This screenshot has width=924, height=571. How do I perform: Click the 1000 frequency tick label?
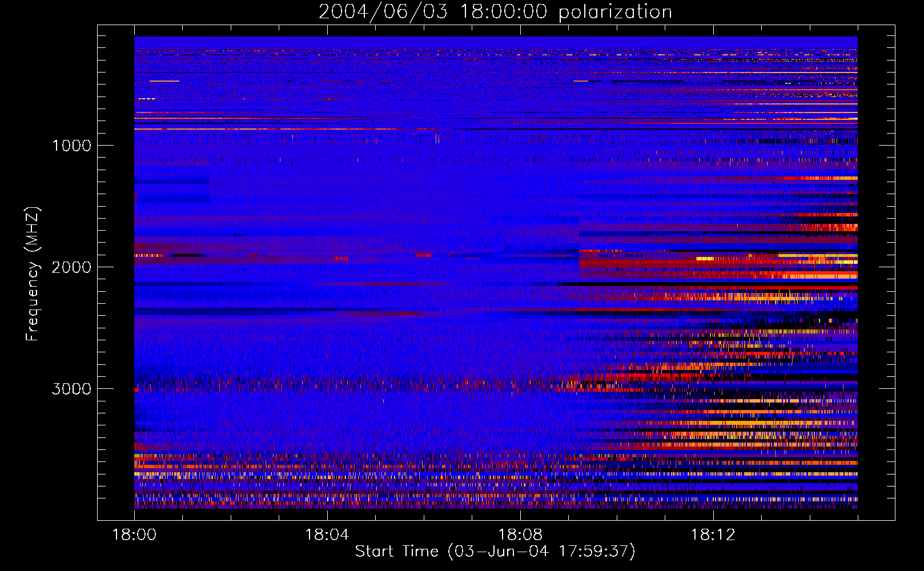(x=71, y=146)
